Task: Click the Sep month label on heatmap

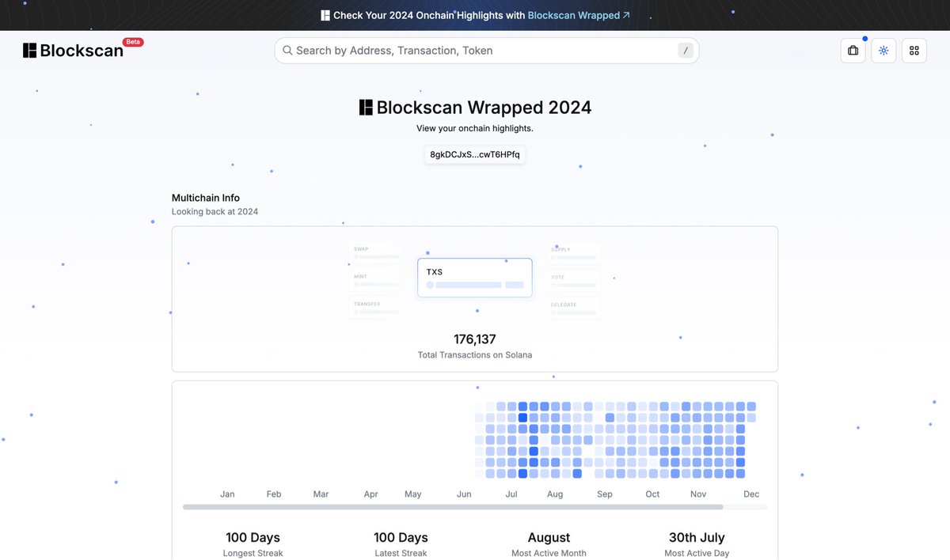Action: click(x=605, y=494)
